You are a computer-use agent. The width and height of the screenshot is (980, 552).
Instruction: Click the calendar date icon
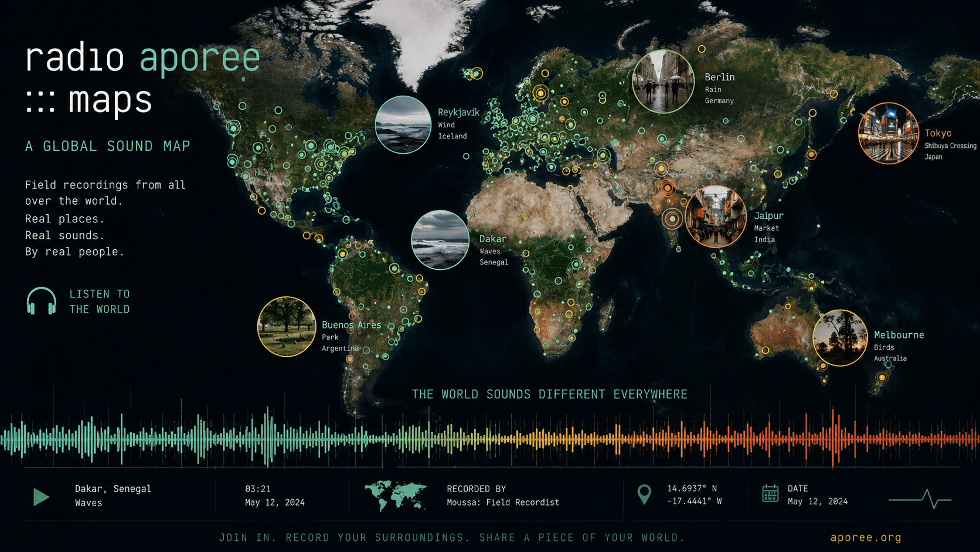point(770,493)
